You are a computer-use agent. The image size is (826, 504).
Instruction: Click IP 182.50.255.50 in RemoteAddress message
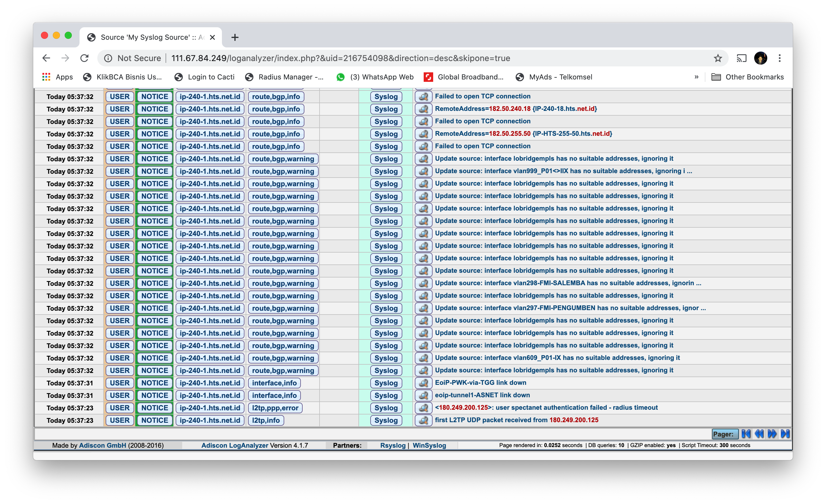510,134
